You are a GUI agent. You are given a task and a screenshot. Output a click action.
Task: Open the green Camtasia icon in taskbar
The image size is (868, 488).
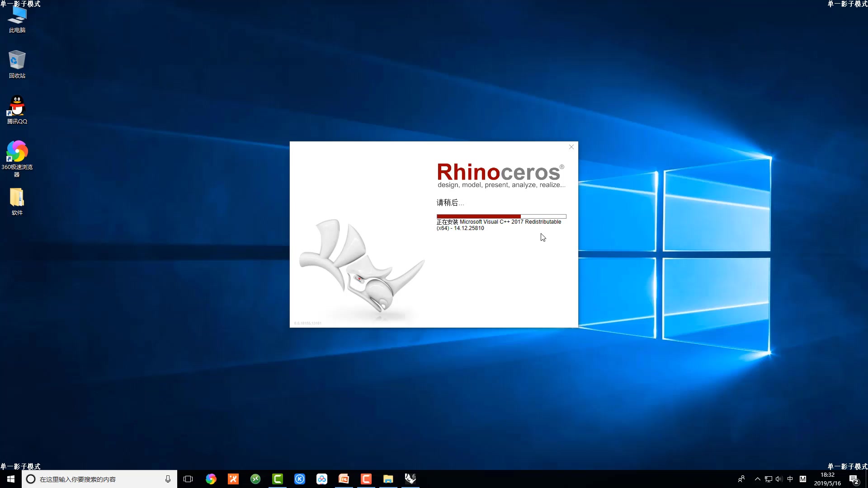[278, 479]
